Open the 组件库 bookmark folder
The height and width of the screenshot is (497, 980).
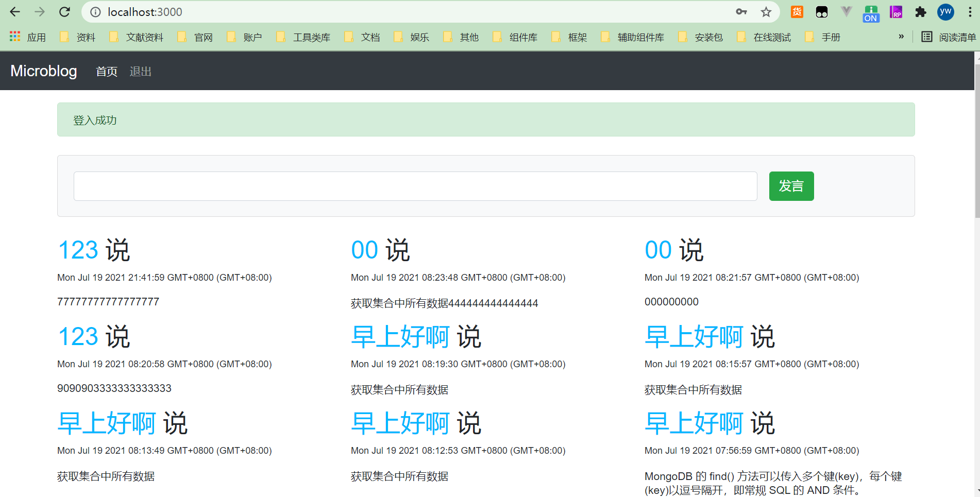tap(515, 37)
